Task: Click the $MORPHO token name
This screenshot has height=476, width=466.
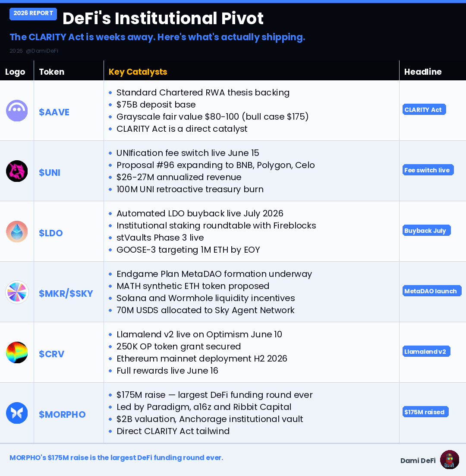Action: (x=62, y=414)
